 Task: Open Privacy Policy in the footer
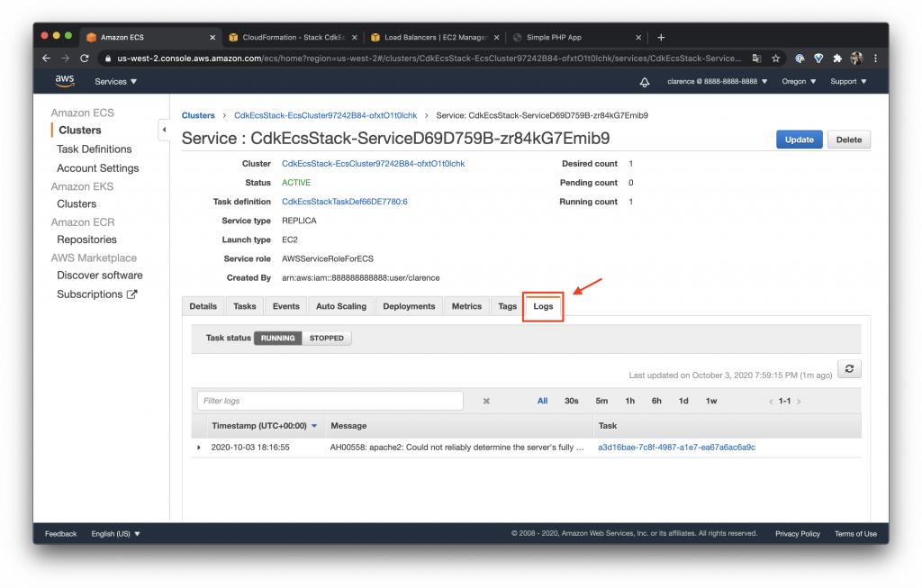click(x=798, y=534)
